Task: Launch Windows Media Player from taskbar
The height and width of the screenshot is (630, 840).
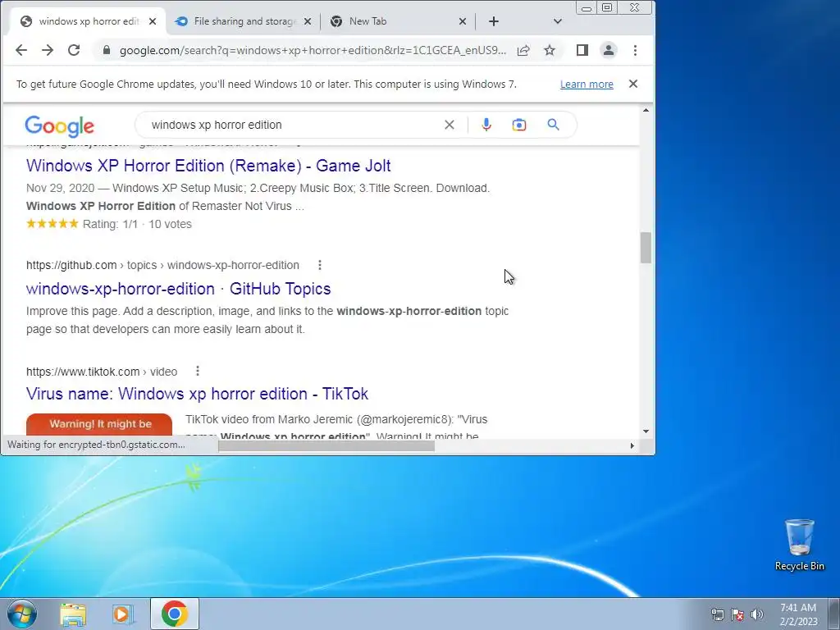Action: [x=123, y=614]
